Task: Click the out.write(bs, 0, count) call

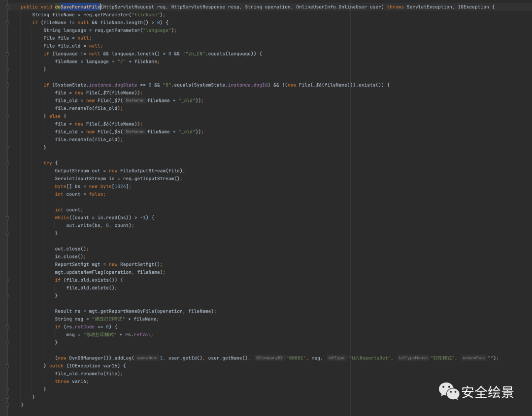Action: [x=100, y=225]
